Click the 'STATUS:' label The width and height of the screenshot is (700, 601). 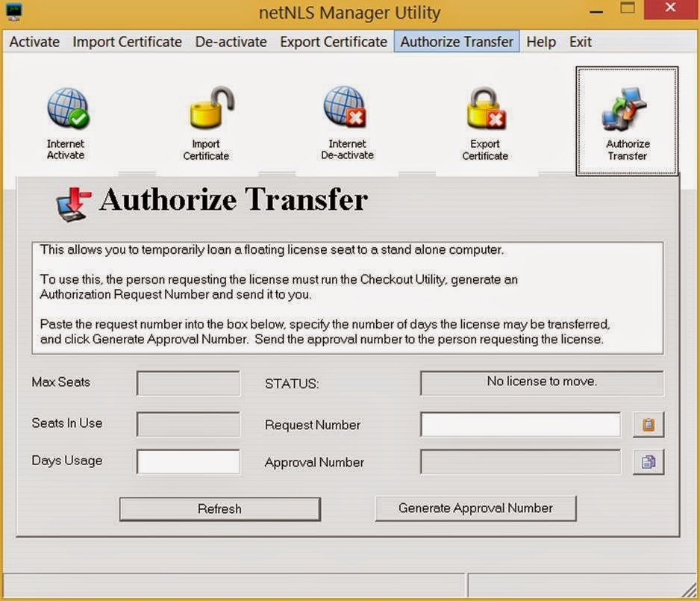coord(292,384)
